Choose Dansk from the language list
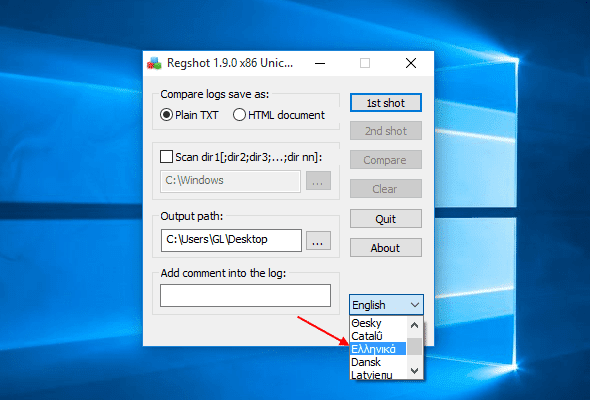Image resolution: width=590 pixels, height=400 pixels. [378, 362]
